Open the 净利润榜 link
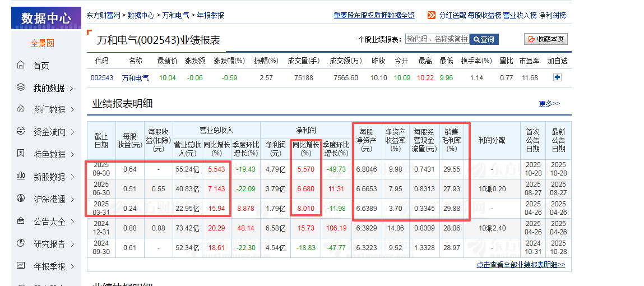Screen dimensions: 644x286 pos(553,15)
